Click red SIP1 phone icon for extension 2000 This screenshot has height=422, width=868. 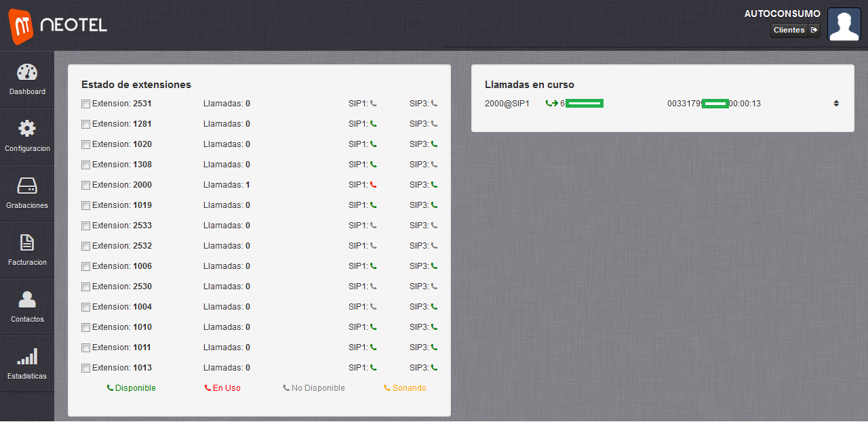(x=373, y=185)
